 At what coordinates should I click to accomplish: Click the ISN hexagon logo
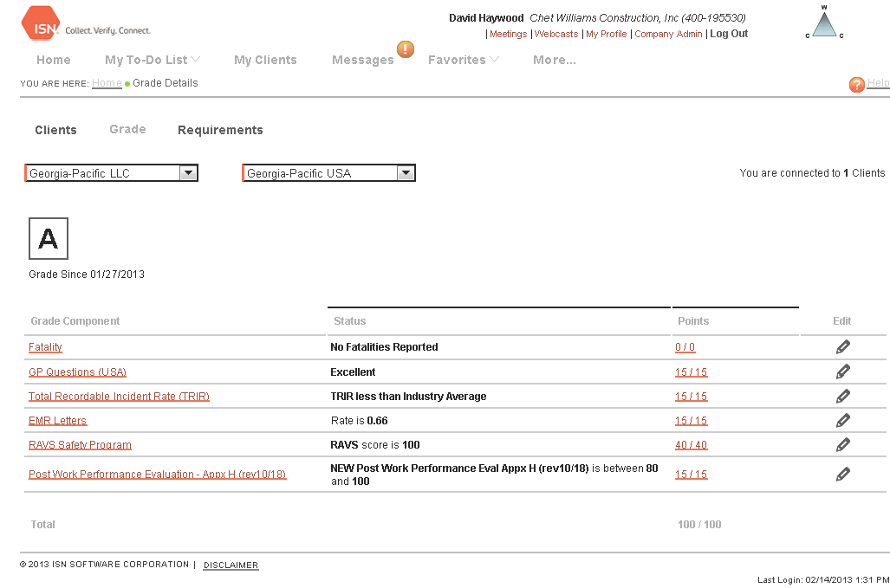41,24
